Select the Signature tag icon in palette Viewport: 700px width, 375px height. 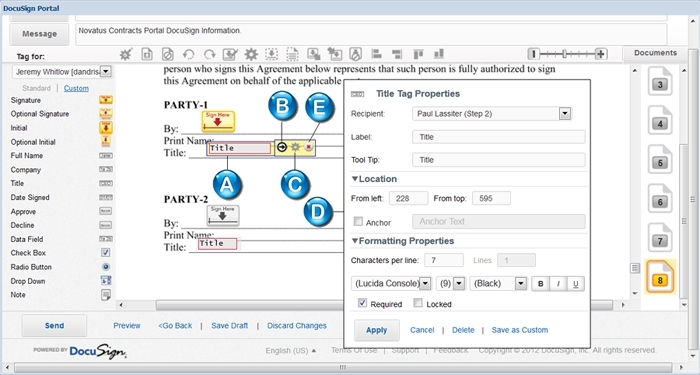click(106, 100)
